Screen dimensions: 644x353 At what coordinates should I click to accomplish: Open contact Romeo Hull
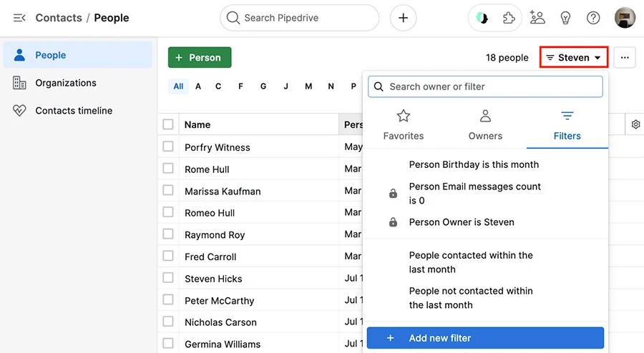pos(210,213)
